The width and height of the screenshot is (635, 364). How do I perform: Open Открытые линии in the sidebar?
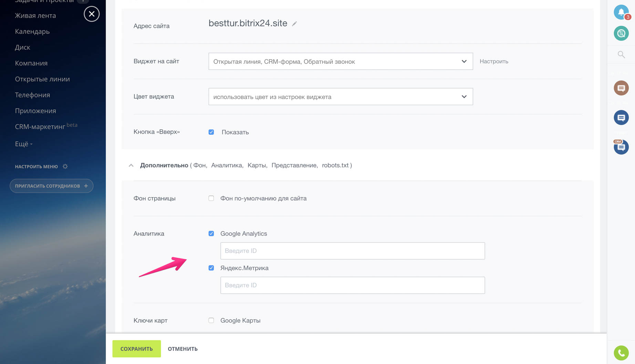[x=42, y=79]
